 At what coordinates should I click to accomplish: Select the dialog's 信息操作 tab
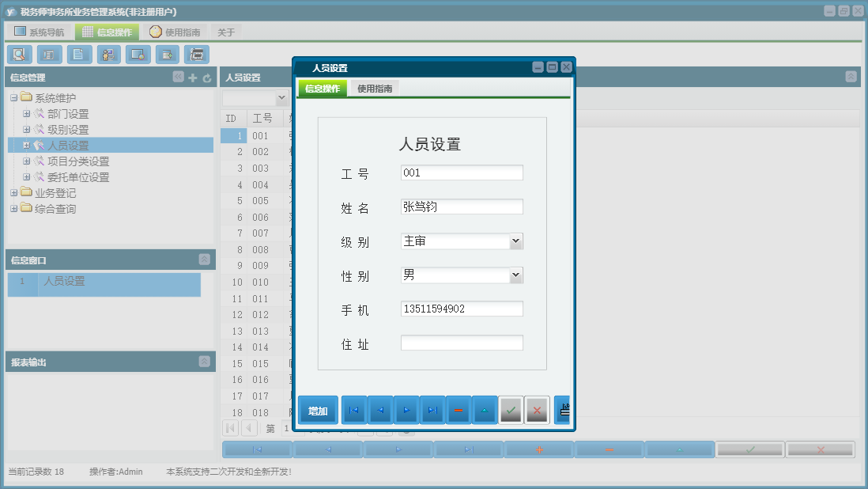point(323,89)
